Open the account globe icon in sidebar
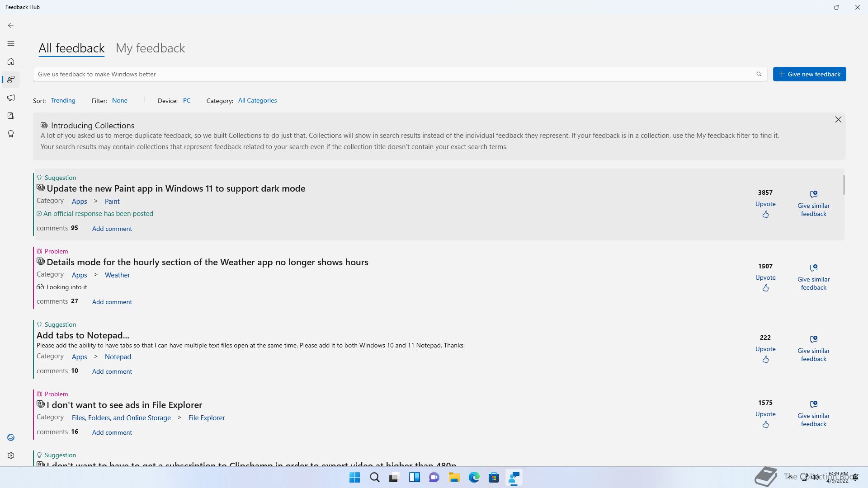 tap(11, 437)
